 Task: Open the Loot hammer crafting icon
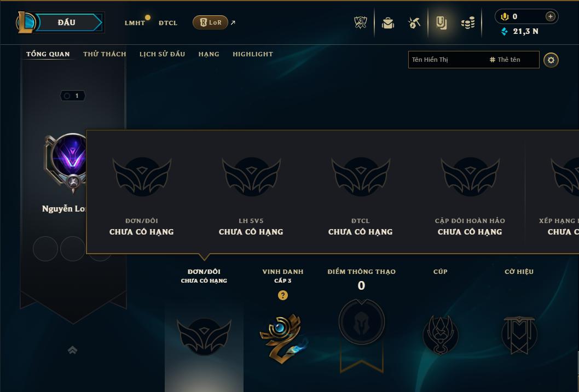(414, 23)
